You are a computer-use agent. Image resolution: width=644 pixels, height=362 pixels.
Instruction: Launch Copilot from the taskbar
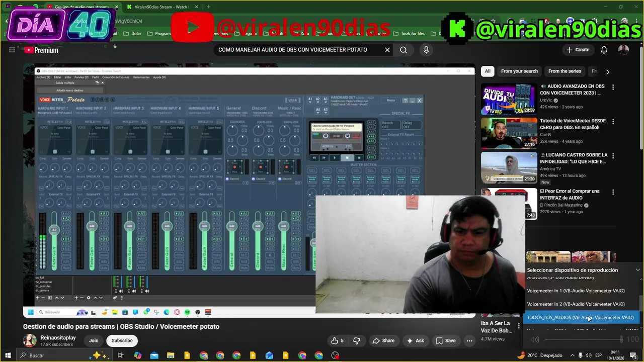coord(138,355)
